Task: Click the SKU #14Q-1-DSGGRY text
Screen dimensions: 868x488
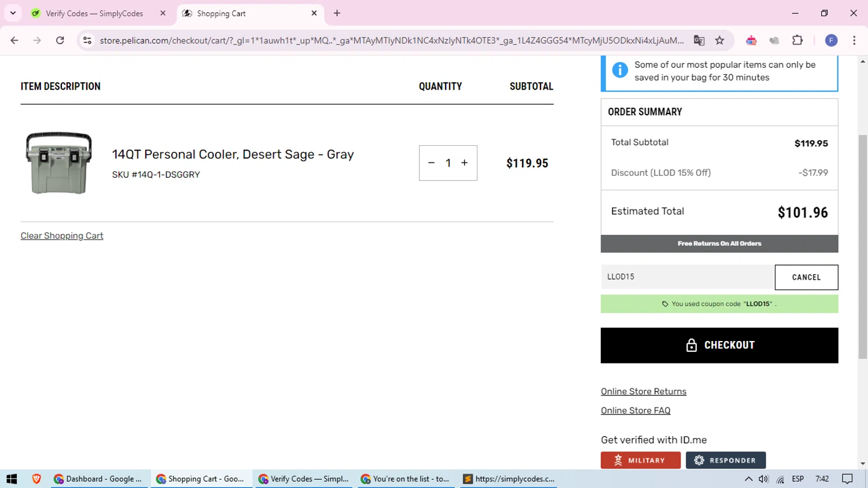Action: click(156, 175)
